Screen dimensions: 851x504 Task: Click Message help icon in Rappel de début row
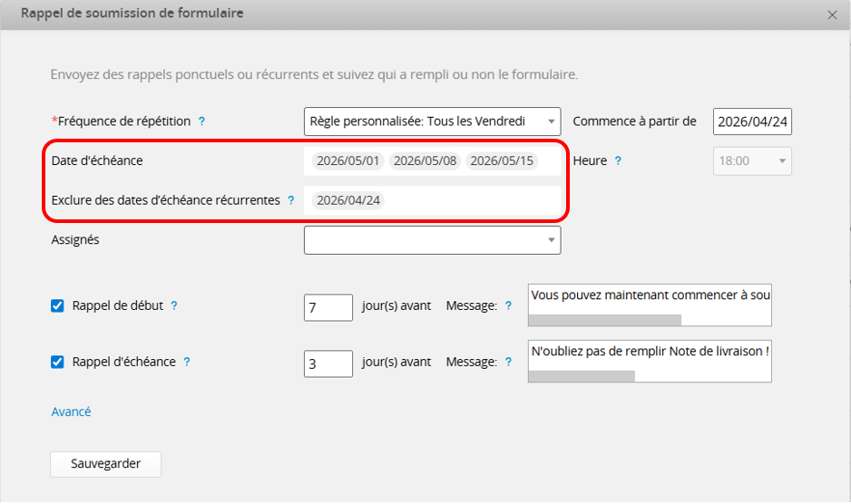tap(508, 306)
